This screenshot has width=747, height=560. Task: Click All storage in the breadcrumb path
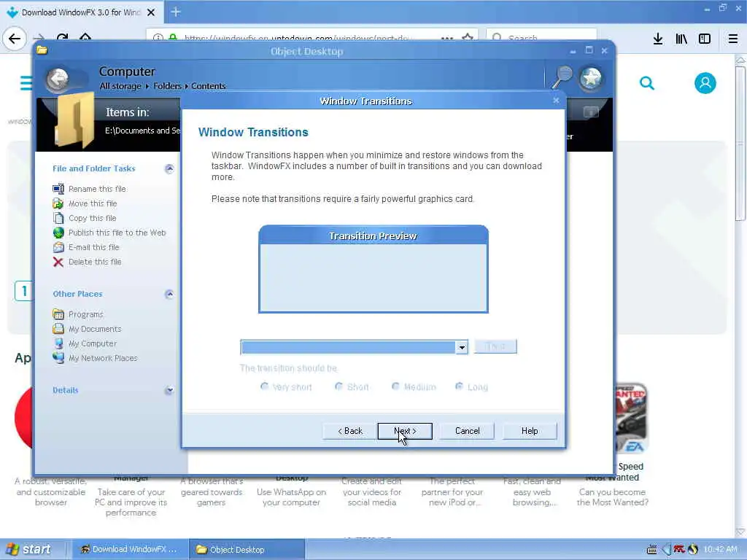coord(120,86)
